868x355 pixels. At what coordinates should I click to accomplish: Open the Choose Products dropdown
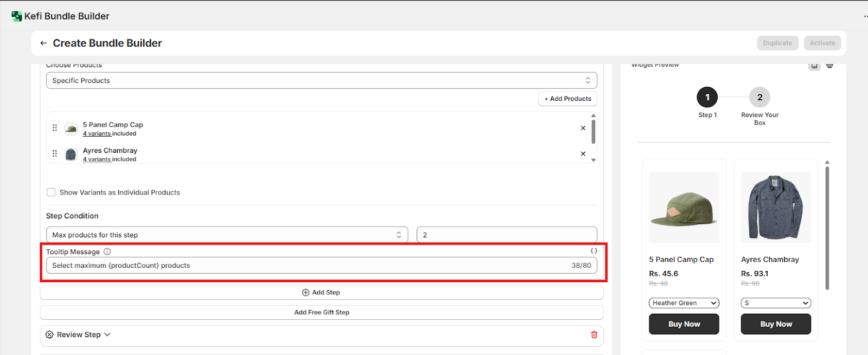(x=321, y=81)
